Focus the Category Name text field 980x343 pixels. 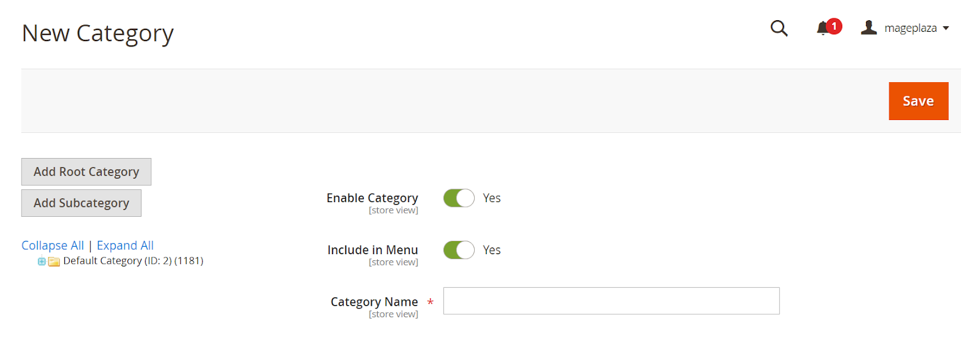611,301
